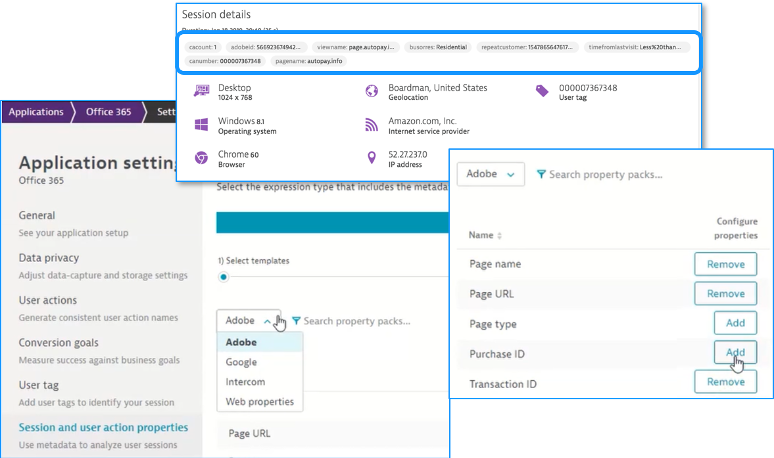The width and height of the screenshot is (774, 458).
Task: Sort the table by the Name column arrows
Action: pos(499,235)
